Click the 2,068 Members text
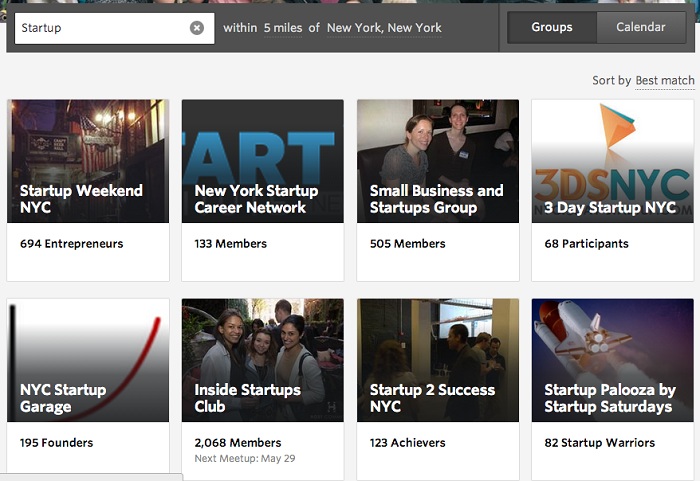Viewport: 700px width, 481px height. click(x=238, y=443)
